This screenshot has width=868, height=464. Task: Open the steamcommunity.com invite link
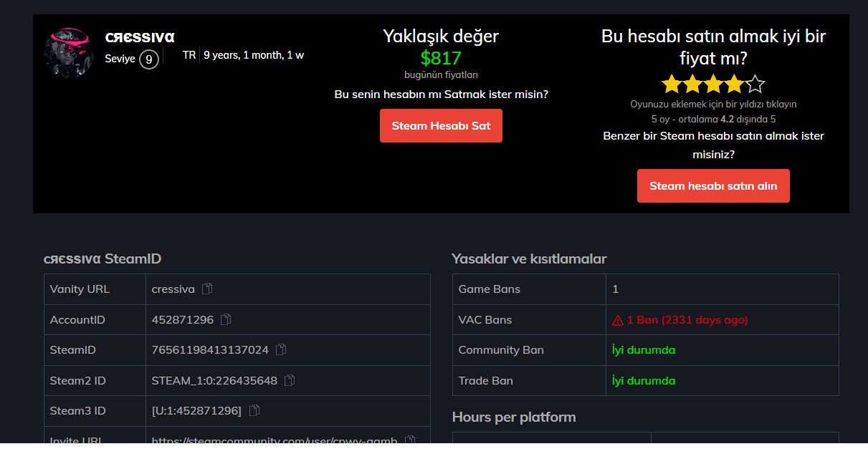(275, 440)
